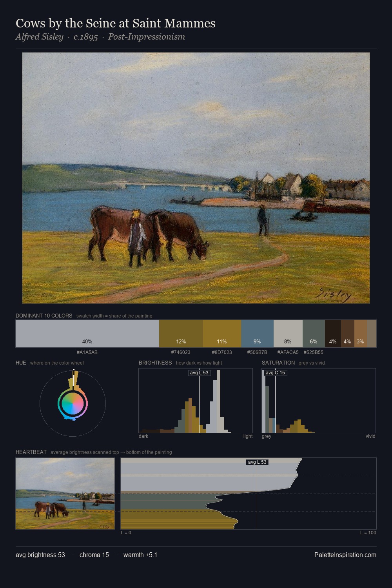Screen dimensions: 392x588
Task: Click the style text 'Post-Impressionism'
Action: (x=147, y=37)
